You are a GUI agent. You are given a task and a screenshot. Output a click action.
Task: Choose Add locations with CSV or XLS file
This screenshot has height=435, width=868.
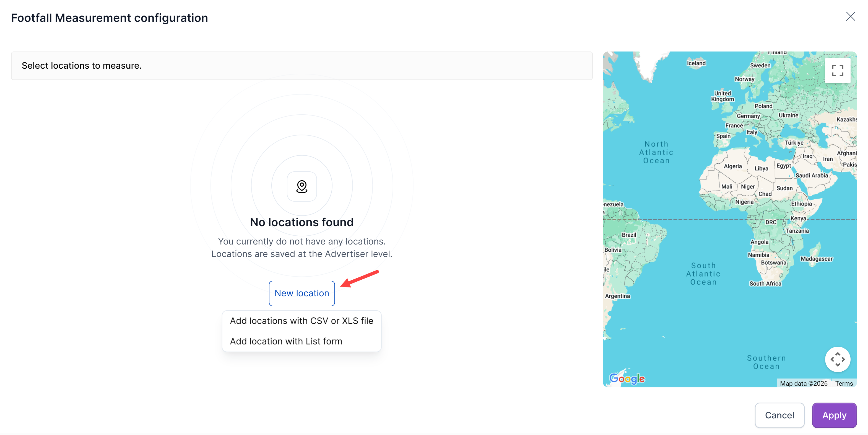click(301, 321)
